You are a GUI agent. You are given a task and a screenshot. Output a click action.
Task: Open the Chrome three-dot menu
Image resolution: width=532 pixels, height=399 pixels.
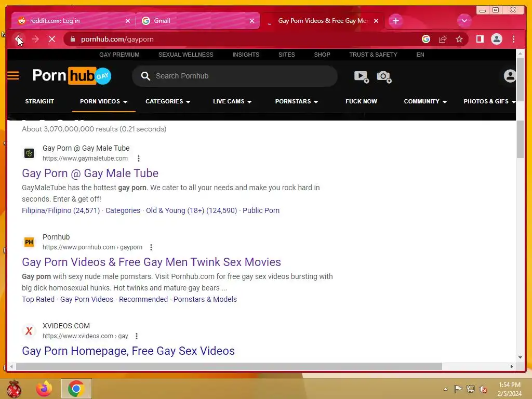[x=513, y=39]
